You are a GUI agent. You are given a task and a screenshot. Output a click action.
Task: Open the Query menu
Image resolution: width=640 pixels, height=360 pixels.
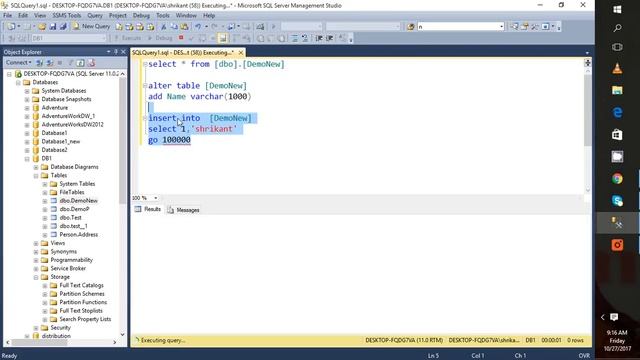(95, 16)
